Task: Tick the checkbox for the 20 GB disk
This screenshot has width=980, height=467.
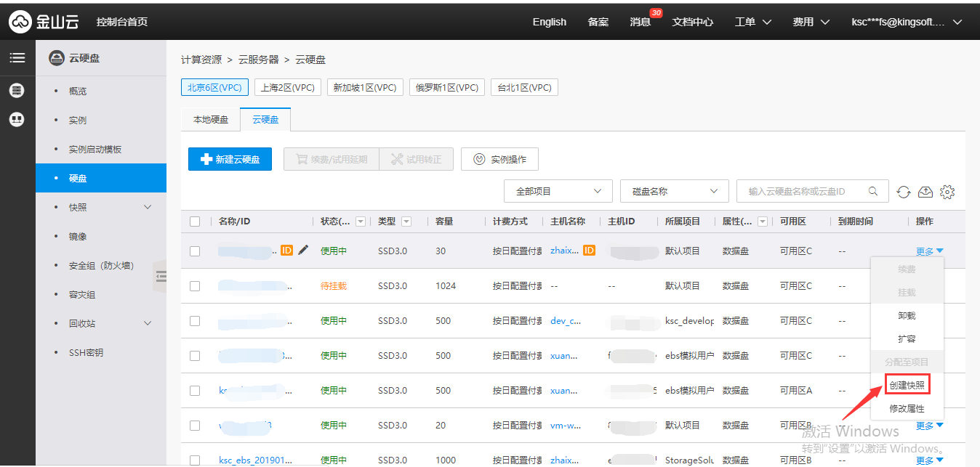Action: click(x=195, y=425)
